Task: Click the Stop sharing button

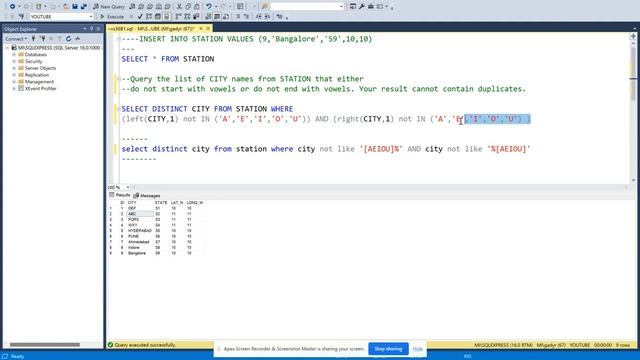Action: coord(388,349)
